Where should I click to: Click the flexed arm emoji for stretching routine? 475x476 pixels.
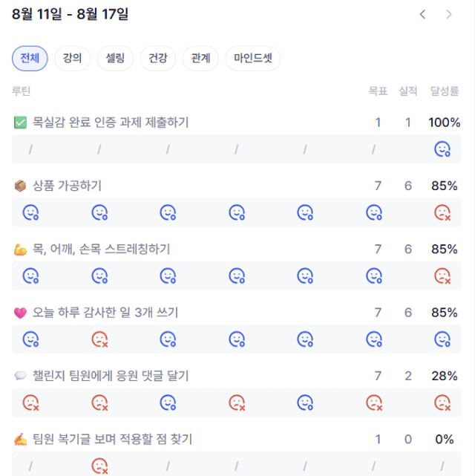tap(20, 250)
